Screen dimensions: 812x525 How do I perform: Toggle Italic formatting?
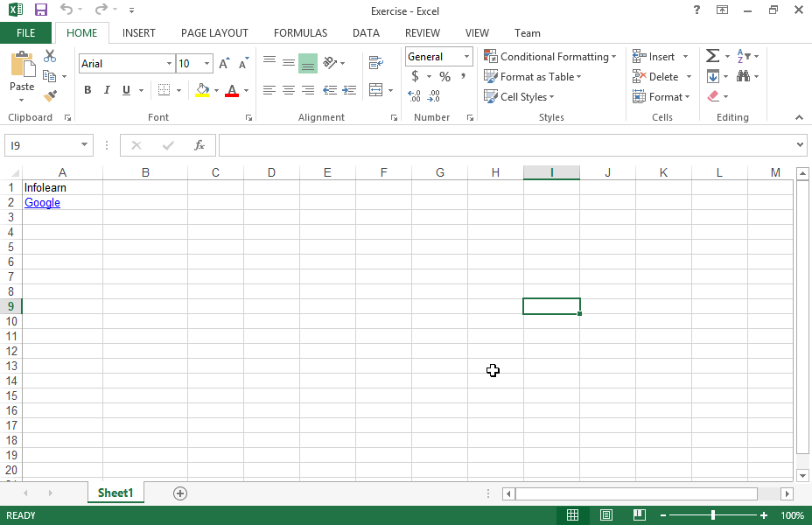[x=107, y=90]
